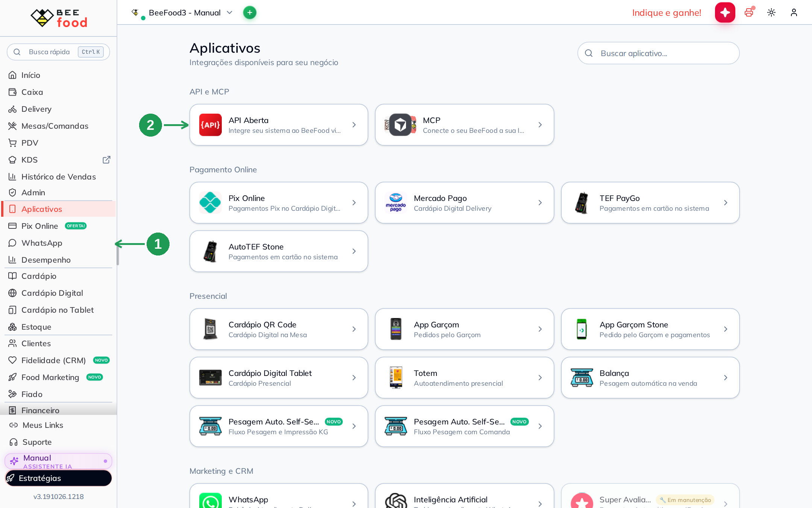The width and height of the screenshot is (812, 508).
Task: Open KDS external link icon
Action: tap(106, 160)
